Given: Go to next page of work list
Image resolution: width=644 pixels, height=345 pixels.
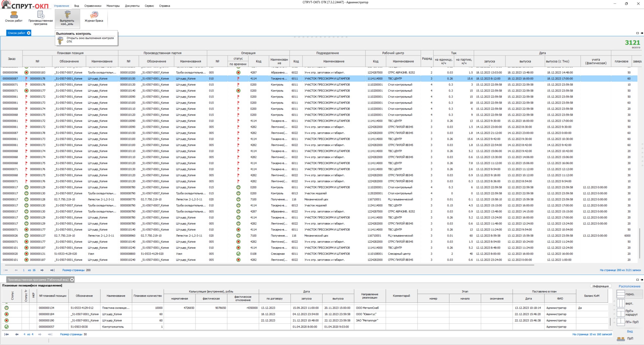Looking at the screenshot, I should point(42,270).
